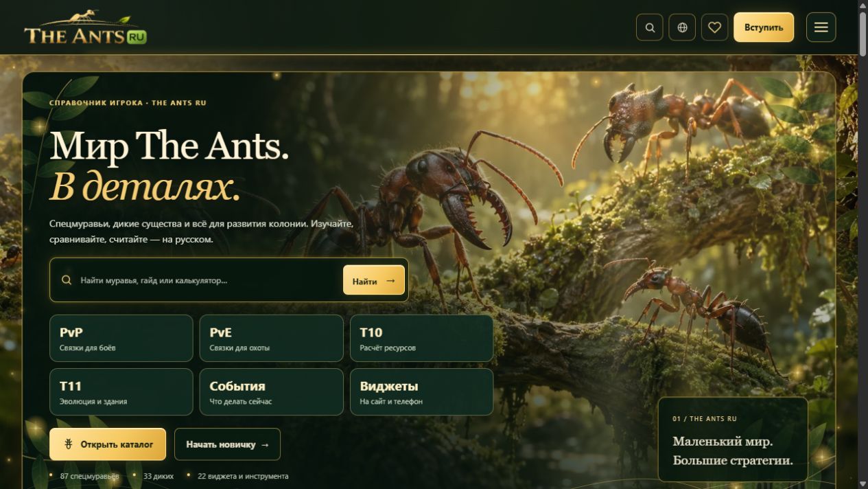The width and height of the screenshot is (868, 489).
Task: Open the T11 Эволюция и здания card
Action: pos(121,391)
